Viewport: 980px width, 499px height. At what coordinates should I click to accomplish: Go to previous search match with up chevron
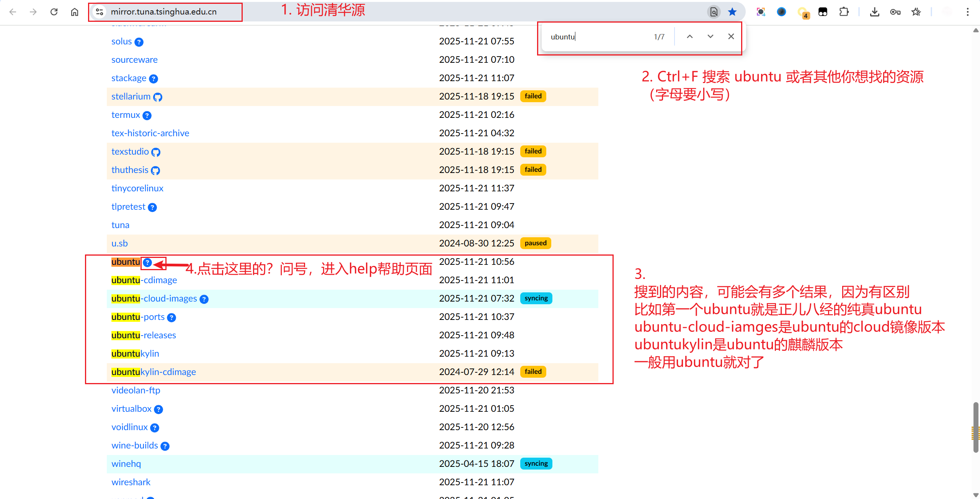click(690, 36)
